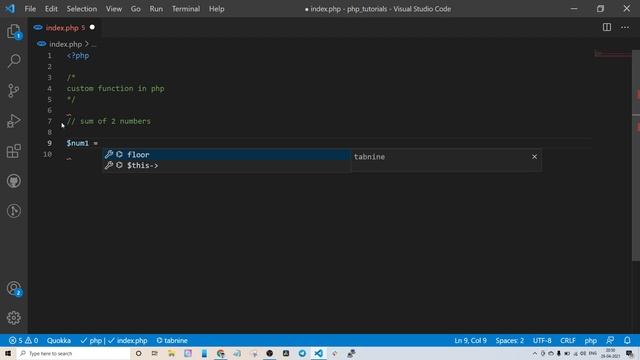
Task: Open Task View on the taskbar
Action: (155, 353)
